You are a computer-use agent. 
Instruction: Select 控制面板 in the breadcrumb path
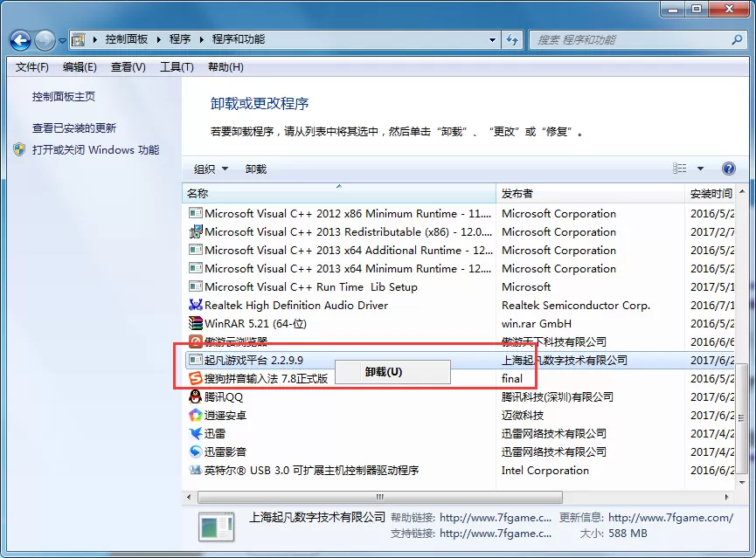(x=127, y=39)
